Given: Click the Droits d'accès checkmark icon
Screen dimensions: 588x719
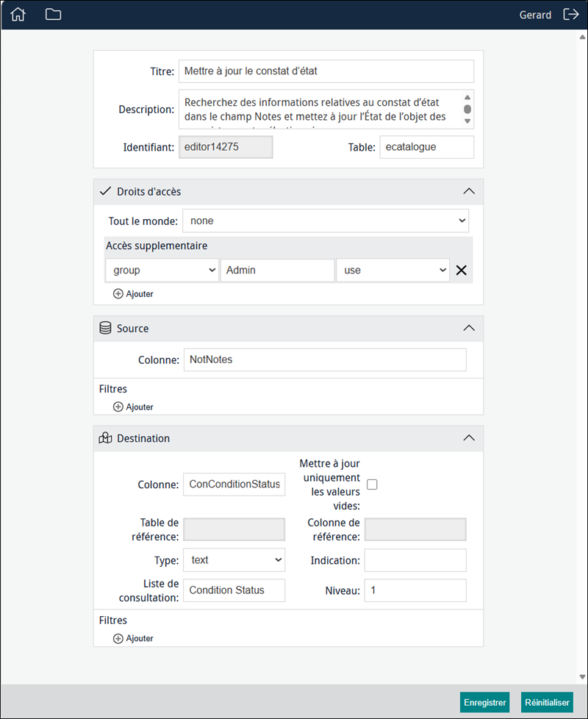Looking at the screenshot, I should coord(105,191).
